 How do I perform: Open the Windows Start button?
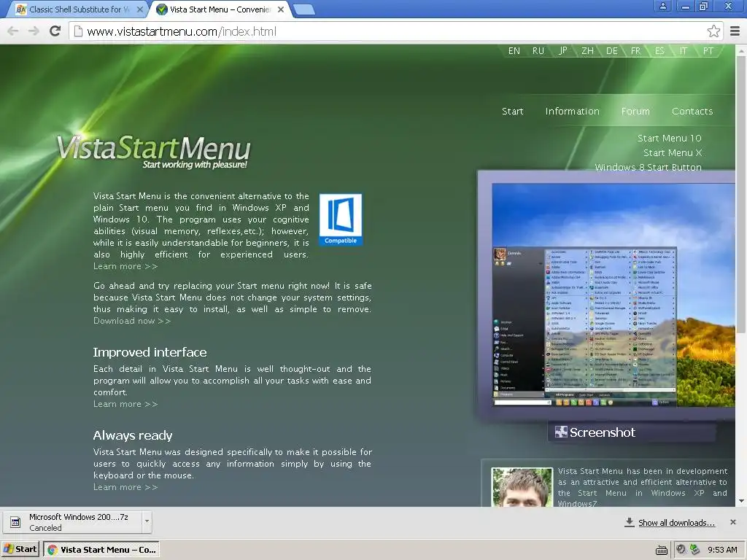click(20, 550)
